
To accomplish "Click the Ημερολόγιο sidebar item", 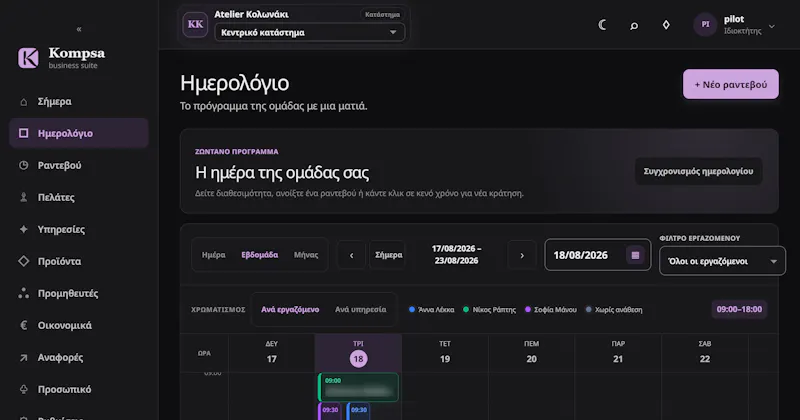I will [79, 133].
